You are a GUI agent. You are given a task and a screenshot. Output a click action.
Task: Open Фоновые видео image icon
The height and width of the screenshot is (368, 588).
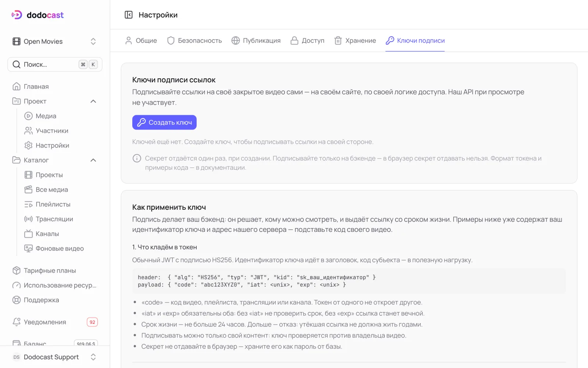[28, 248]
